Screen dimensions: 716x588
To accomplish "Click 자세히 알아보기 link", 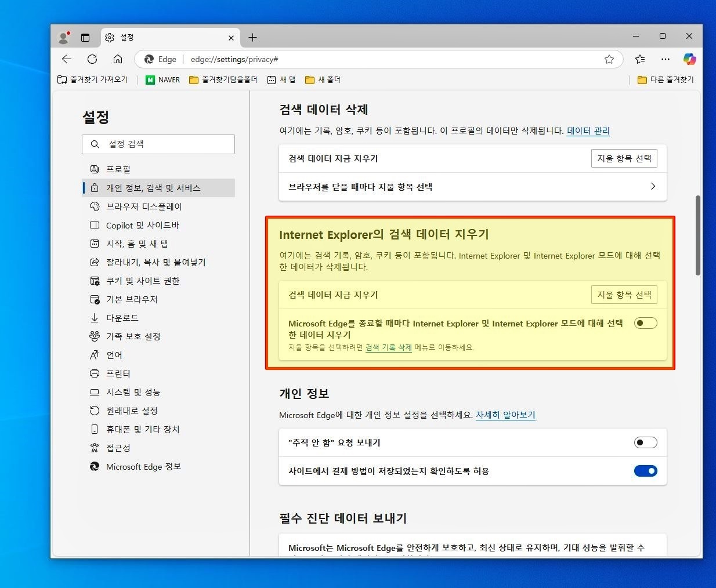I will pyautogui.click(x=505, y=415).
